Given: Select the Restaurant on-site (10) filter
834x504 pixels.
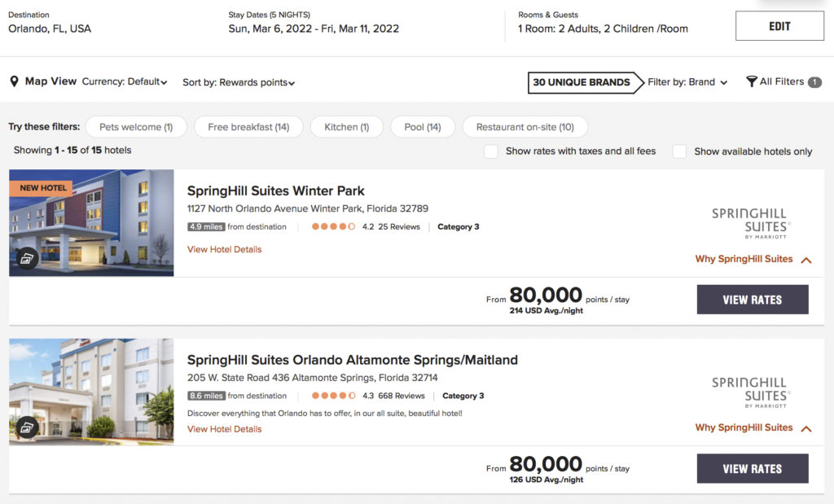Looking at the screenshot, I should tap(525, 127).
